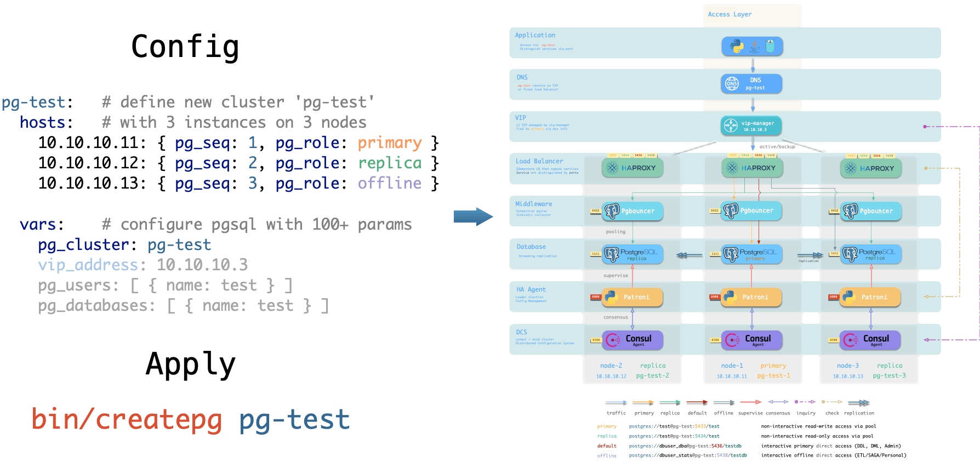Click the 'supervise' label between Database and HA Agent
Image resolution: width=980 pixels, height=461 pixels.
[x=616, y=276]
